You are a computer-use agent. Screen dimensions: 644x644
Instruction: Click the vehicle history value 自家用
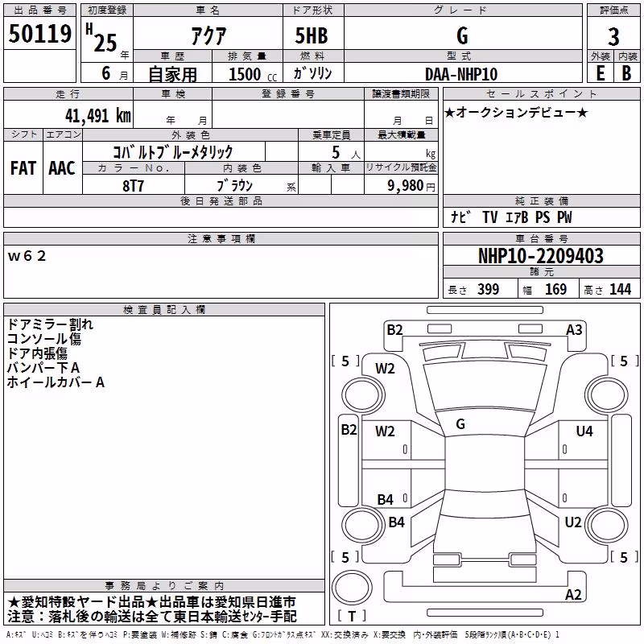click(172, 74)
